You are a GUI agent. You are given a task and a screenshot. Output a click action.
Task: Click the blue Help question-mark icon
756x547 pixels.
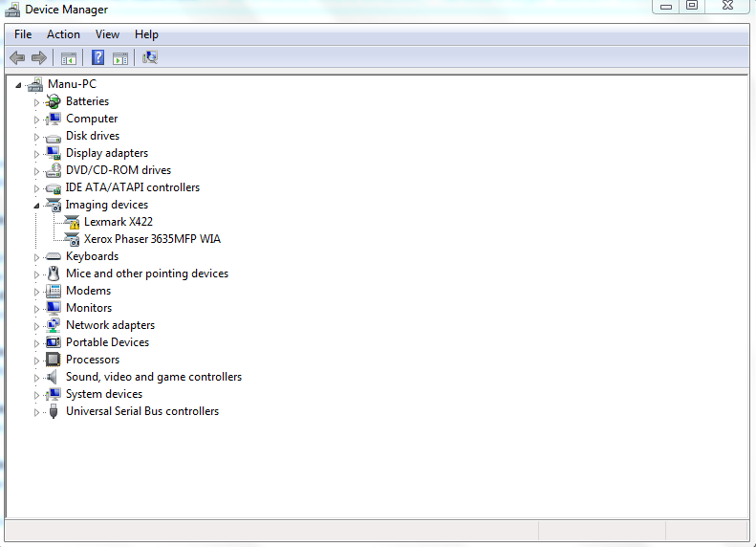97,58
